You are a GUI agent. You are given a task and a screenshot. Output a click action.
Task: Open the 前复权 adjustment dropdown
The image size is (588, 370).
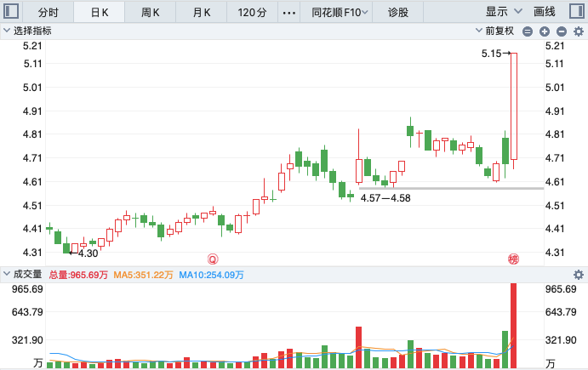tap(494, 31)
